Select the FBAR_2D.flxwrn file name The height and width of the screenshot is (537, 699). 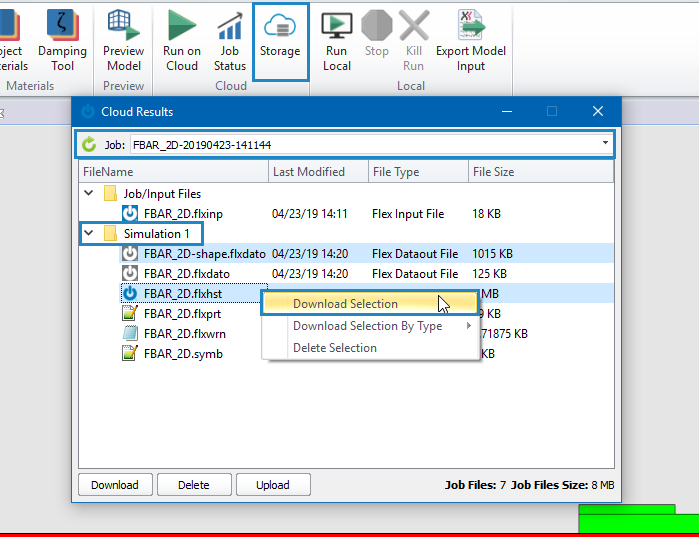pyautogui.click(x=185, y=334)
